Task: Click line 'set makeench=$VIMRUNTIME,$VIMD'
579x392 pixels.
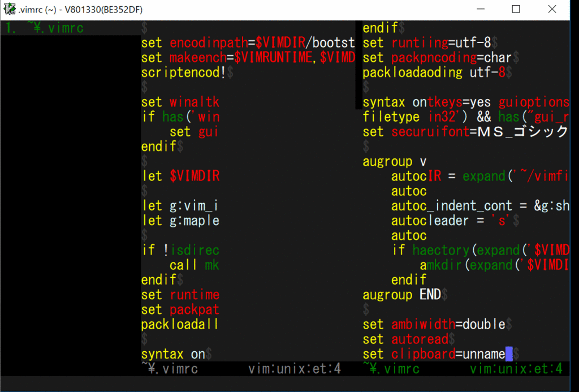Action: click(x=248, y=58)
